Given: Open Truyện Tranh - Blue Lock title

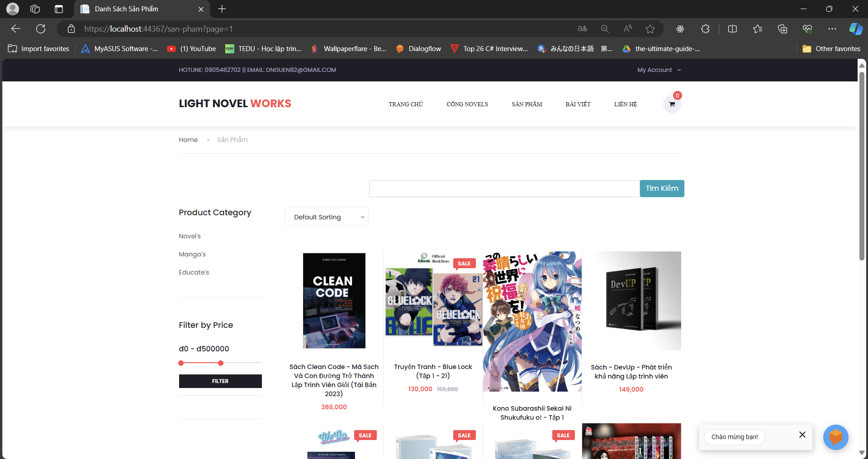Looking at the screenshot, I should click(x=433, y=371).
